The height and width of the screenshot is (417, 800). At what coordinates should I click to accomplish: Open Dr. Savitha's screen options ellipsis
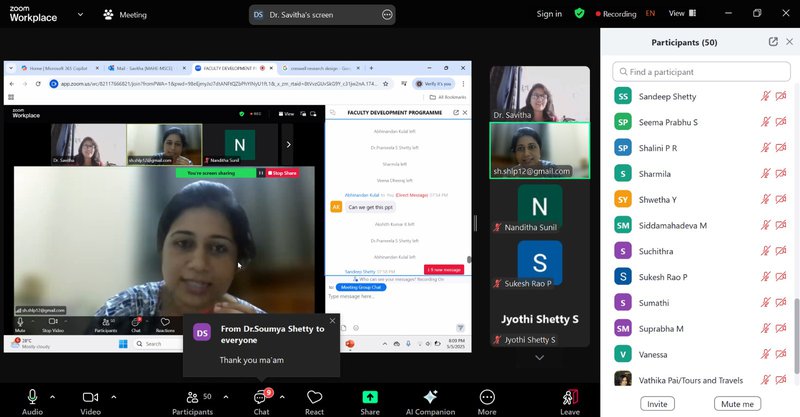pyautogui.click(x=387, y=15)
